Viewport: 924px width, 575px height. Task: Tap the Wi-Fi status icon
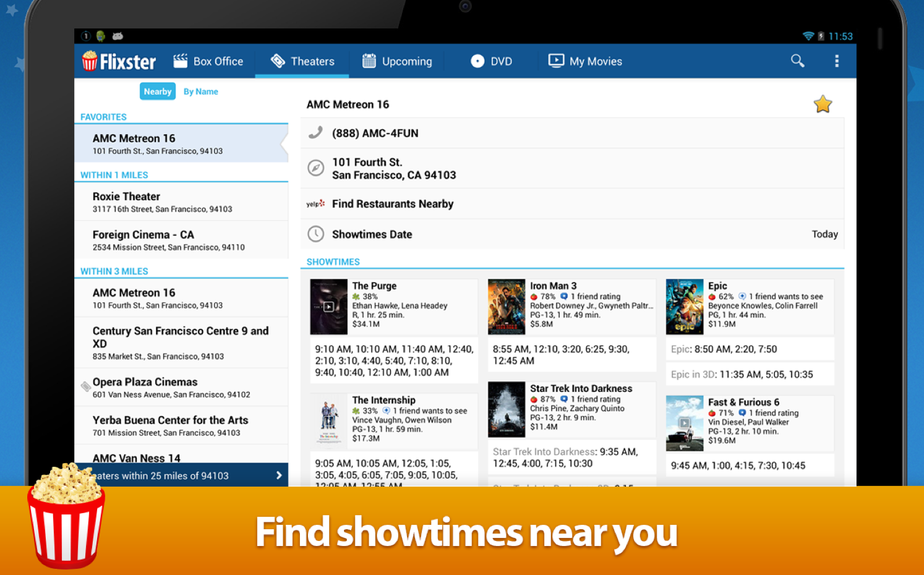pos(808,36)
